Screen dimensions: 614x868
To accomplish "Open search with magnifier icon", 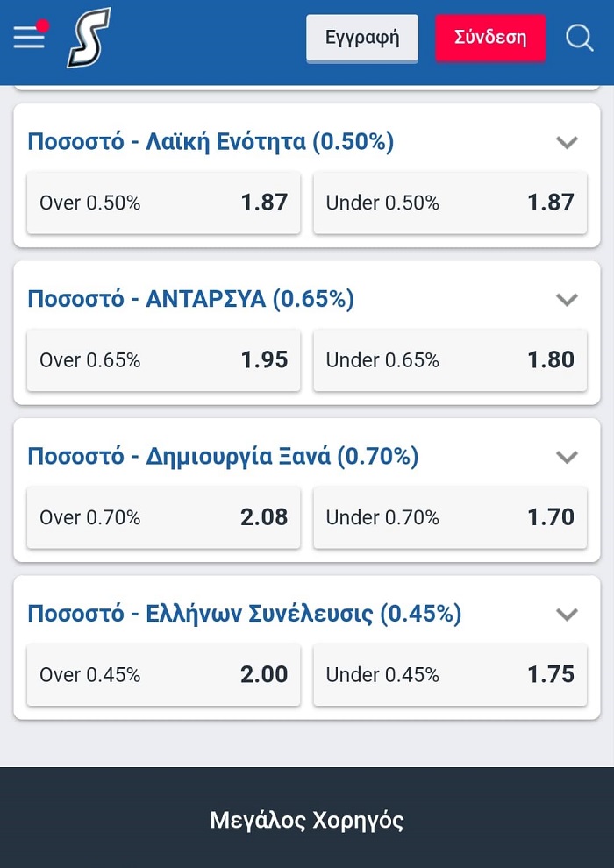I will tap(579, 39).
